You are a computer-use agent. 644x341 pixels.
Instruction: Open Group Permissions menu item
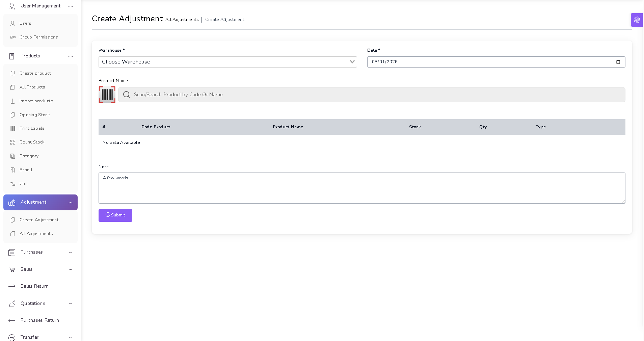(x=38, y=37)
